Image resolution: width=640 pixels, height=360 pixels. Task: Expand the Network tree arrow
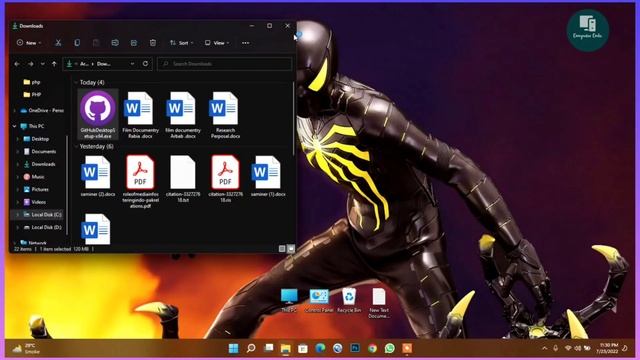tap(15, 243)
